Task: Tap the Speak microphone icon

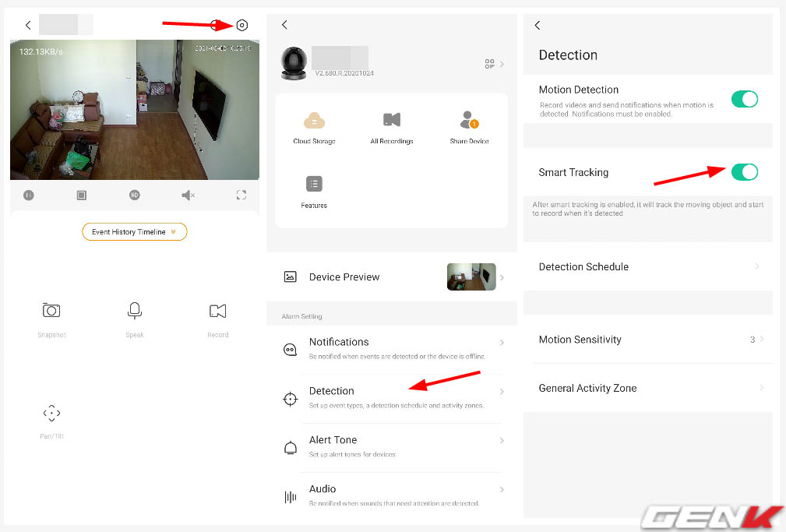Action: (x=135, y=311)
